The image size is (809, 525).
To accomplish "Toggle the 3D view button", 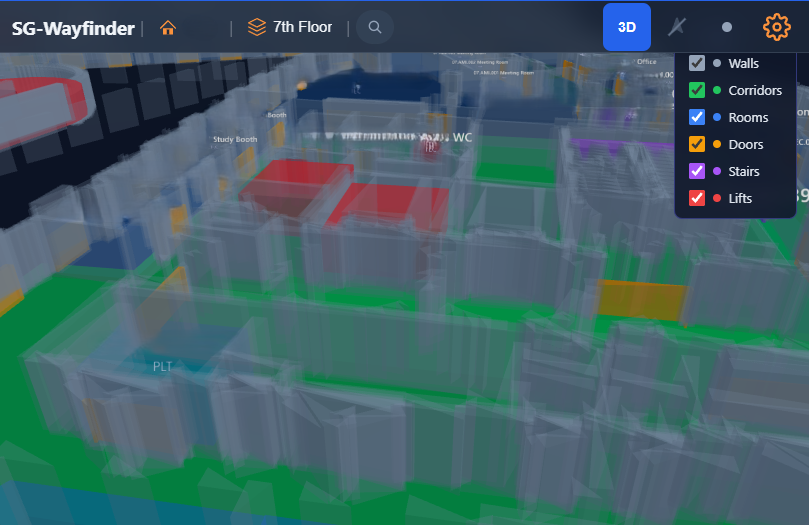I will click(x=627, y=27).
